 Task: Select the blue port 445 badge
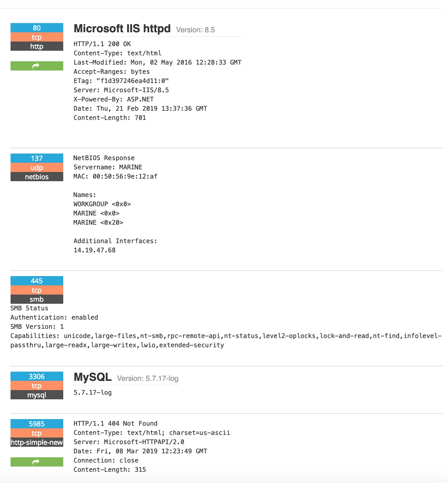37,281
